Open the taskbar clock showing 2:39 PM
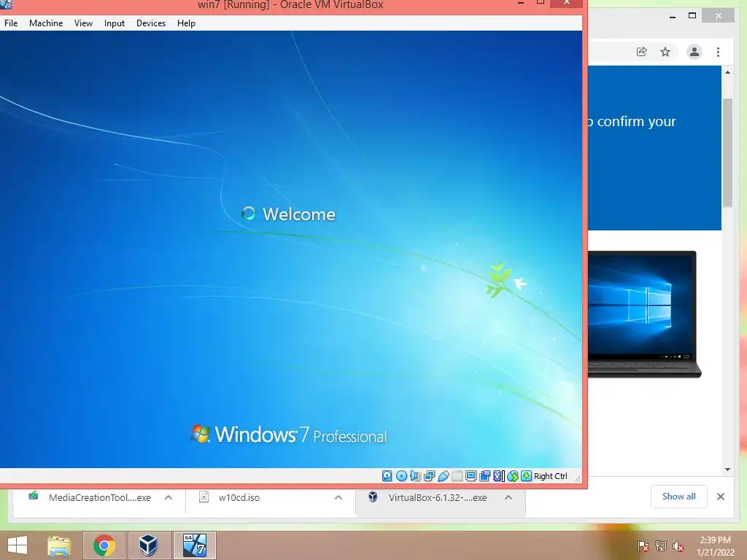Image resolution: width=747 pixels, height=560 pixels. [715, 546]
